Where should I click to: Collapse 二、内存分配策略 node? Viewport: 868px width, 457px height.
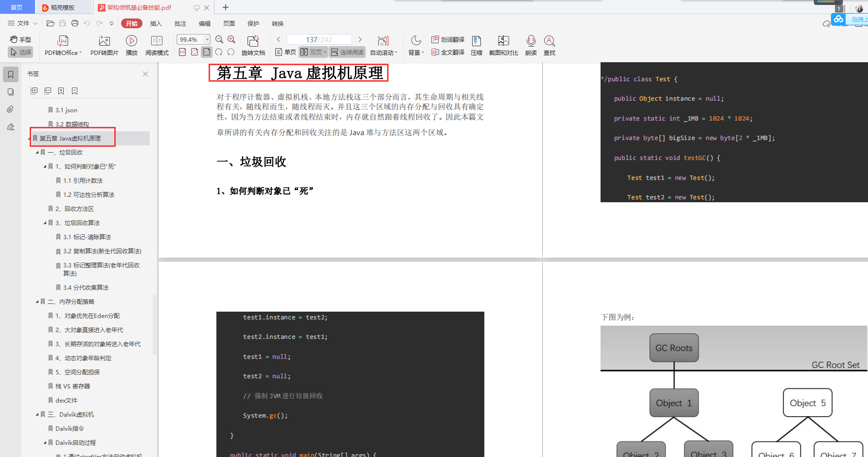tap(37, 302)
